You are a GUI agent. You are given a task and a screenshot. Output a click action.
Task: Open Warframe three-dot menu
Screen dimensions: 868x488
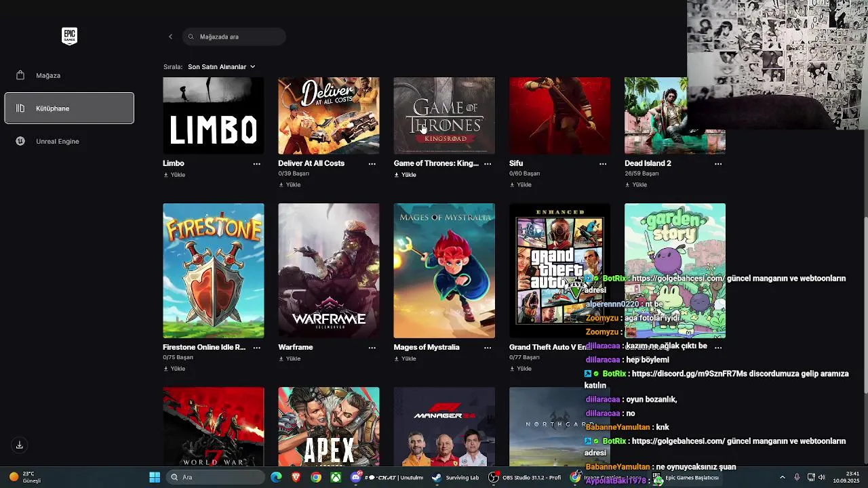(x=372, y=348)
